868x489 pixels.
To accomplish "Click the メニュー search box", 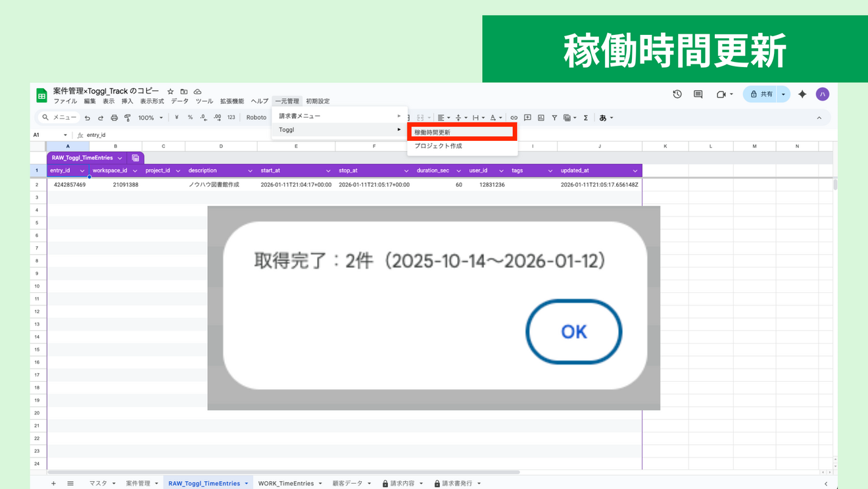I will 59,118.
